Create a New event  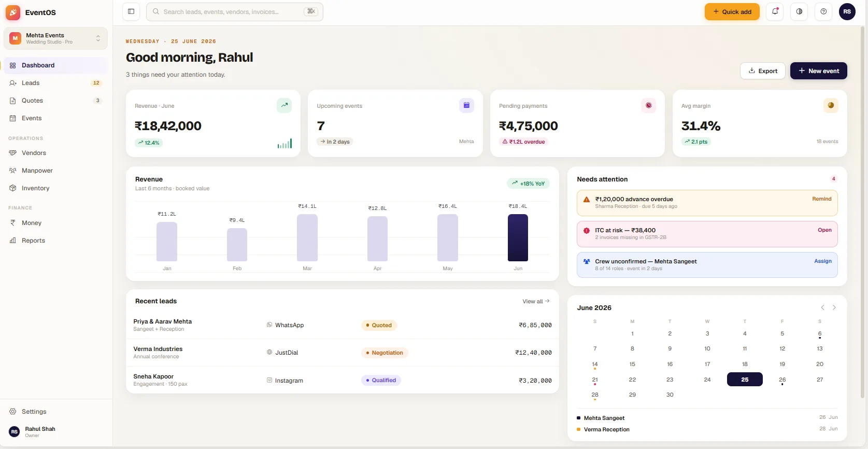[819, 71]
